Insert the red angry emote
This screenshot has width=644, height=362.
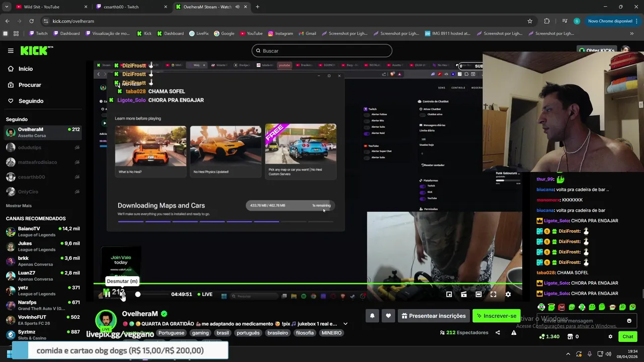point(561,307)
